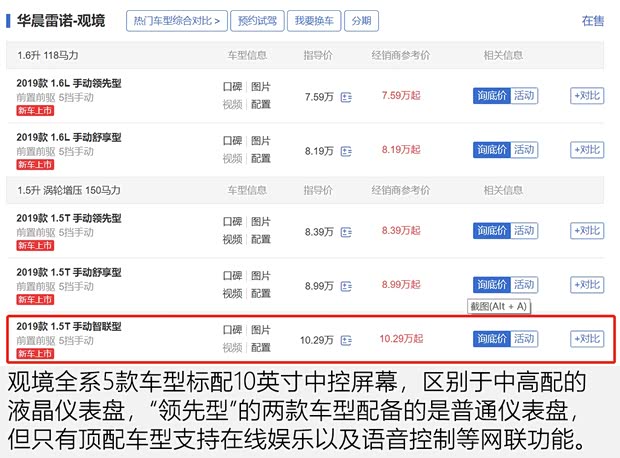Add 1.5T 手动舒享型 to 对比
Image resolution: width=620 pixels, height=458 pixels.
(x=587, y=285)
